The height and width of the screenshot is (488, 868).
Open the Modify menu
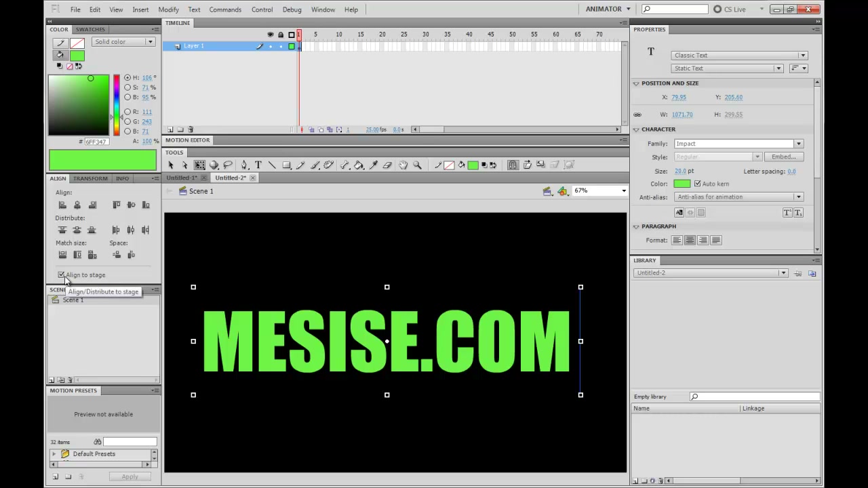point(168,9)
